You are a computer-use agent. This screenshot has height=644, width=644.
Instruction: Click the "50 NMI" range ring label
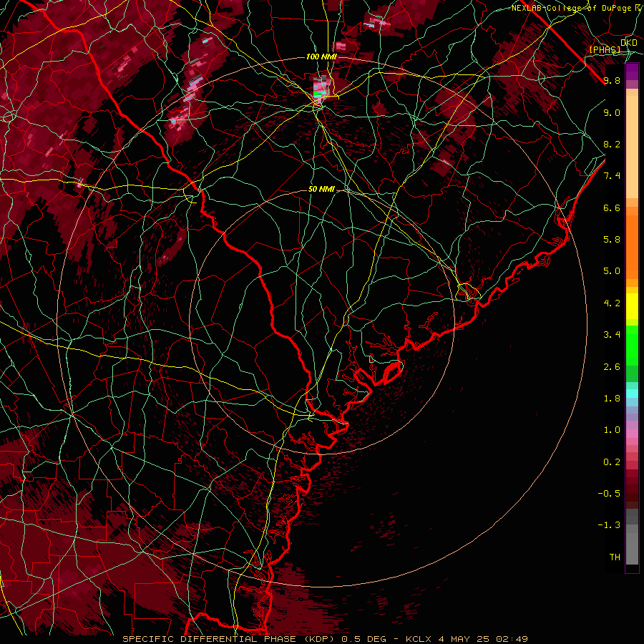321,190
